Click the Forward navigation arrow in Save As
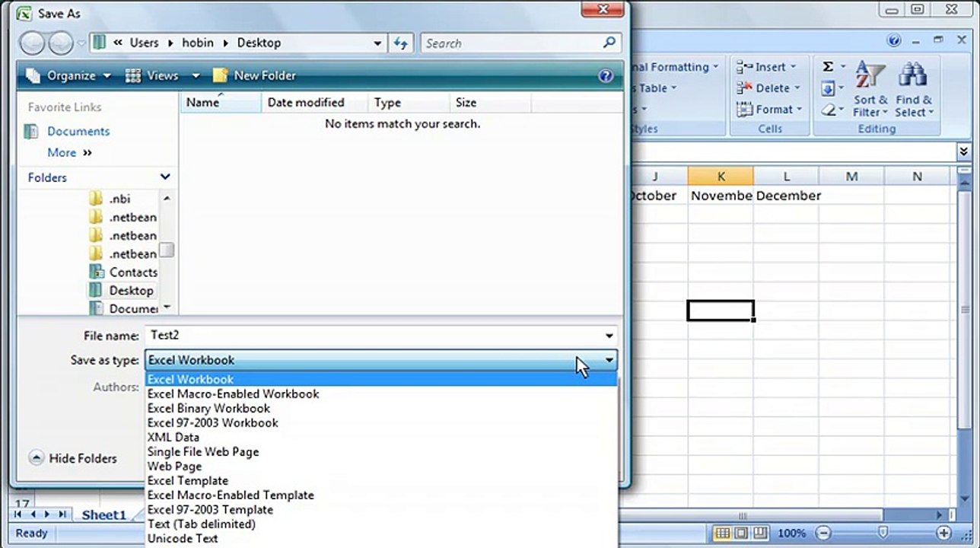Image resolution: width=980 pixels, height=548 pixels. click(61, 43)
